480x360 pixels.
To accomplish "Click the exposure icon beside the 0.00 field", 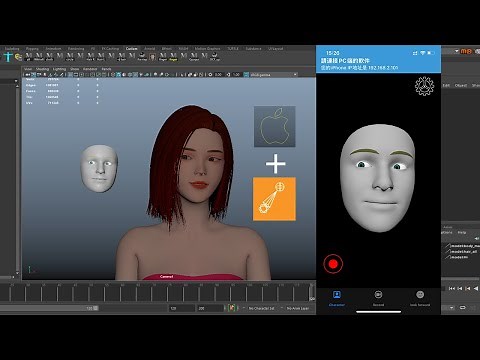I will point(210,75).
